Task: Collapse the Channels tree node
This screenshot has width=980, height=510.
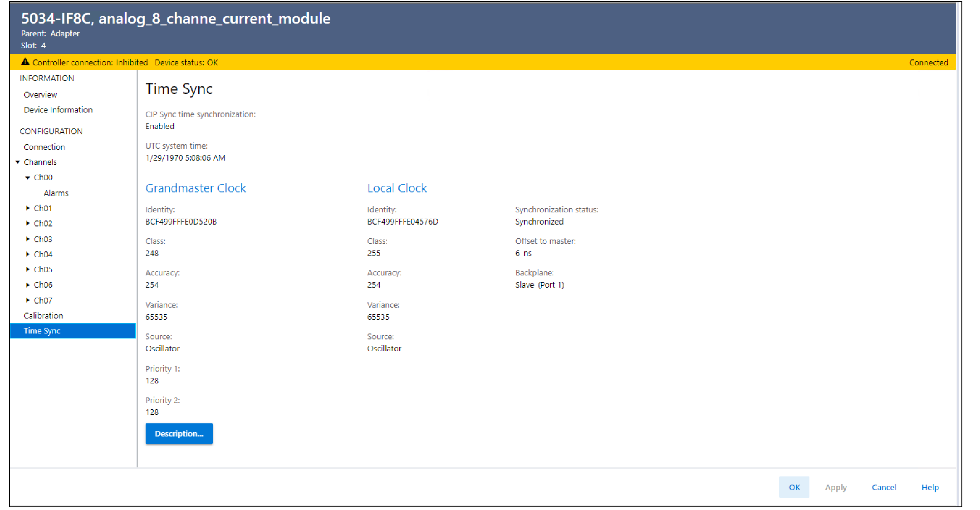Action: (x=18, y=162)
